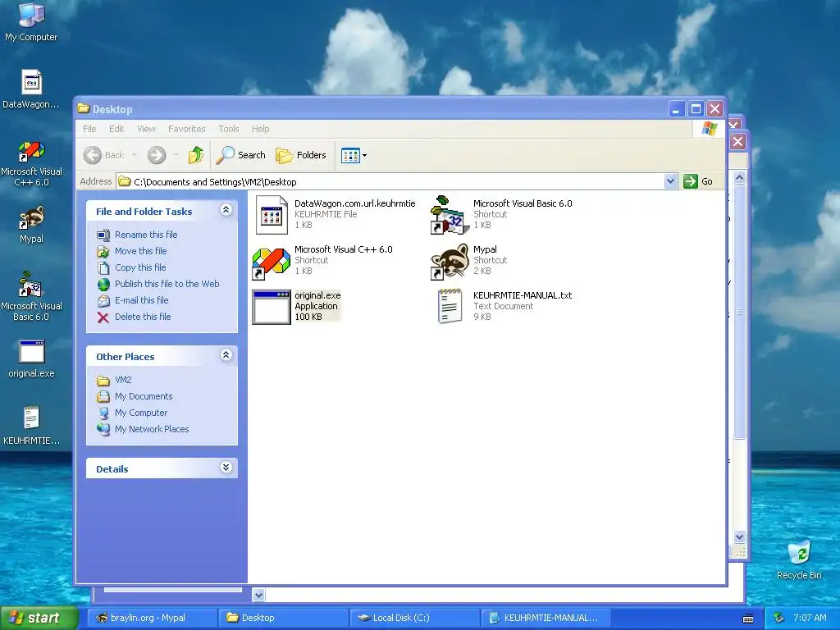The height and width of the screenshot is (630, 840).
Task: Click the Up folder toolbar icon
Action: (195, 155)
